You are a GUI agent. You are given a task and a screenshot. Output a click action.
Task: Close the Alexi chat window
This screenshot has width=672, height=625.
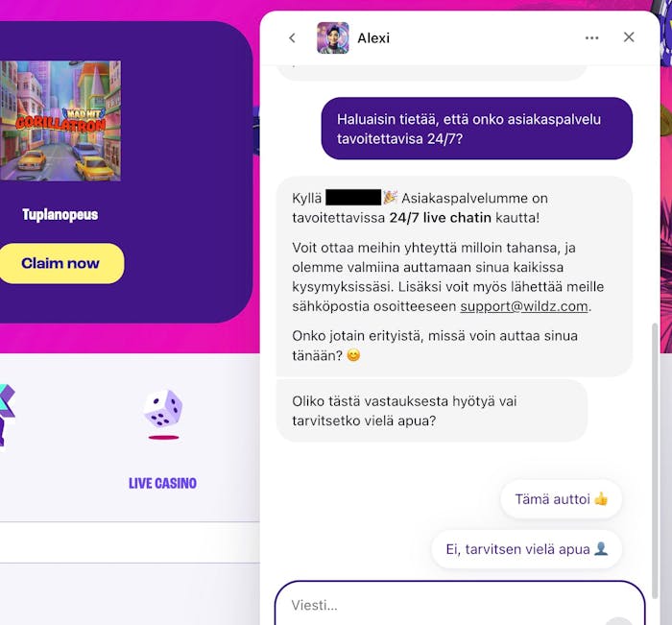(x=629, y=37)
